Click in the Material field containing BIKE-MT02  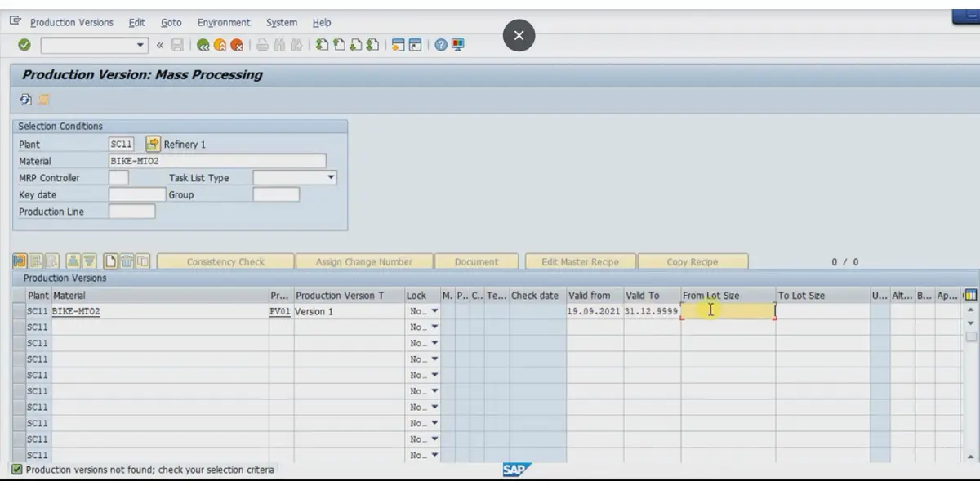(x=217, y=161)
